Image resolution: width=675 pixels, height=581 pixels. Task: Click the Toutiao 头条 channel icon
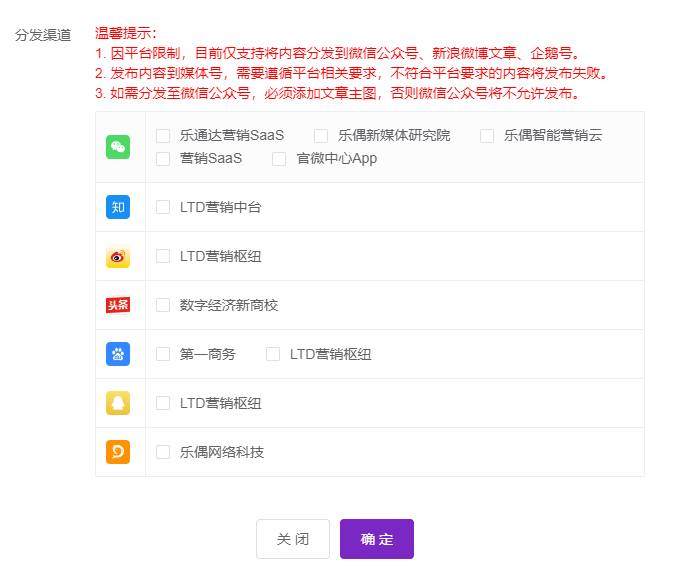[118, 305]
